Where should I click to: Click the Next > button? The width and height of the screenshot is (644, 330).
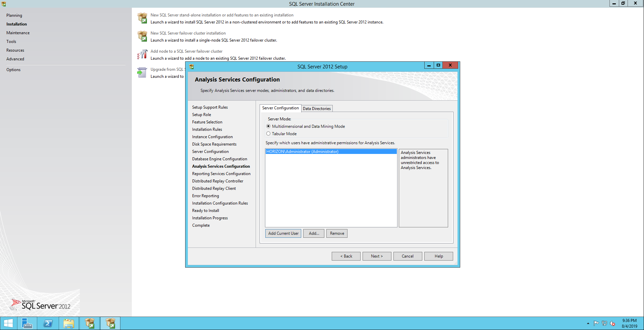coord(377,256)
